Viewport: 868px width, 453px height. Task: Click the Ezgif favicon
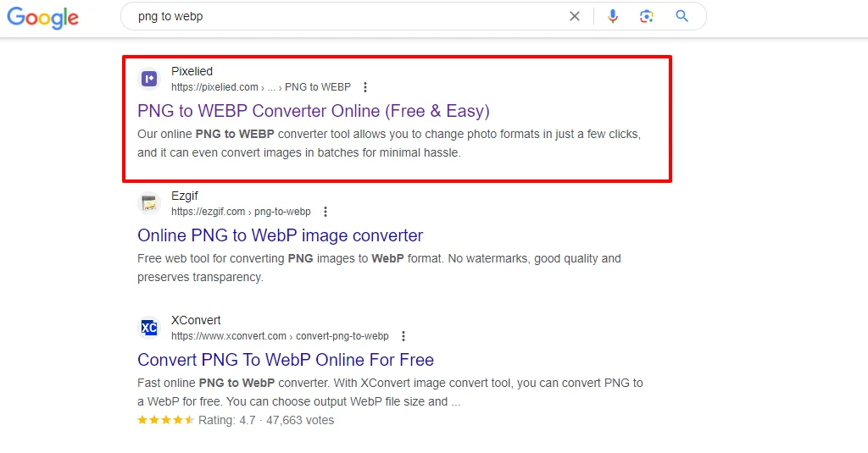(x=149, y=203)
